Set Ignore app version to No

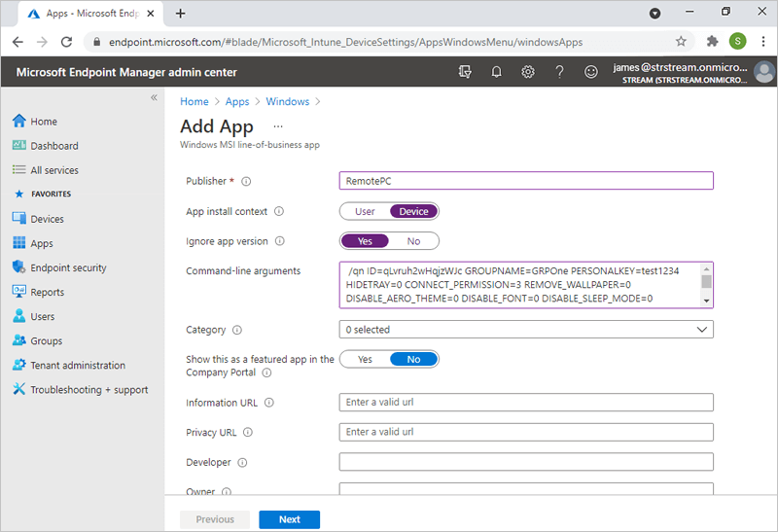(413, 241)
